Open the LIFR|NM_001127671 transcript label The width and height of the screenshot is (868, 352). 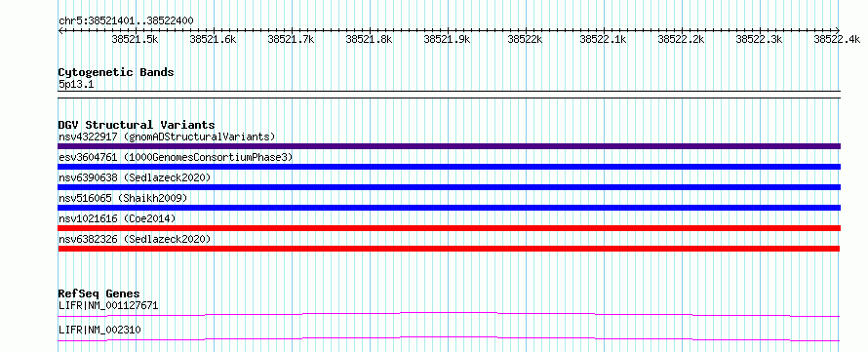[x=108, y=305]
